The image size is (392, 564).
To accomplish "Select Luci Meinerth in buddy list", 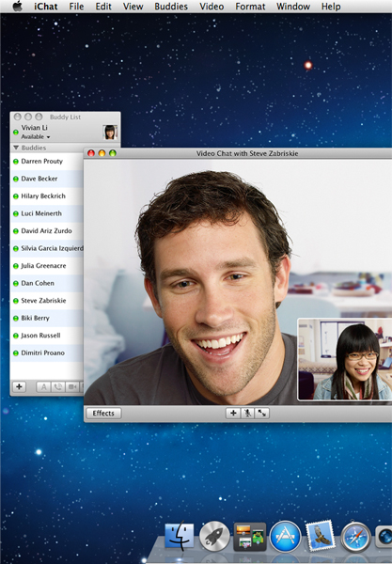I will [x=47, y=213].
